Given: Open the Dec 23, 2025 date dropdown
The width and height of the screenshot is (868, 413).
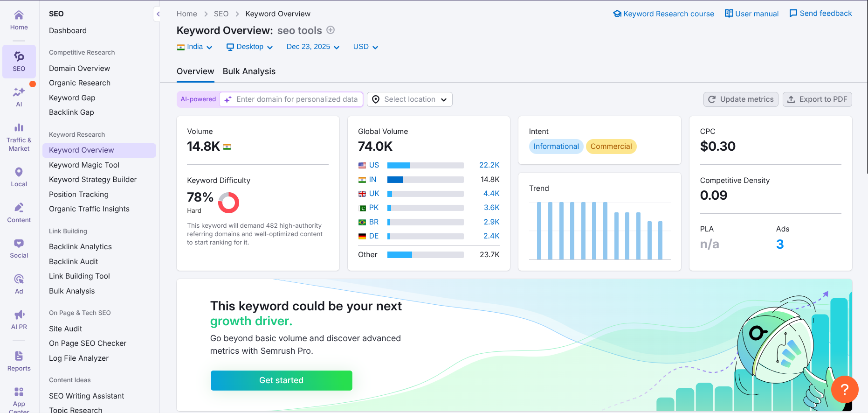Looking at the screenshot, I should click(313, 47).
